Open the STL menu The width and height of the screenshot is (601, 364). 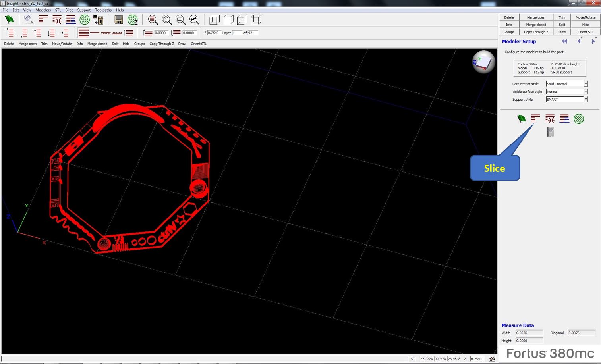pos(58,10)
